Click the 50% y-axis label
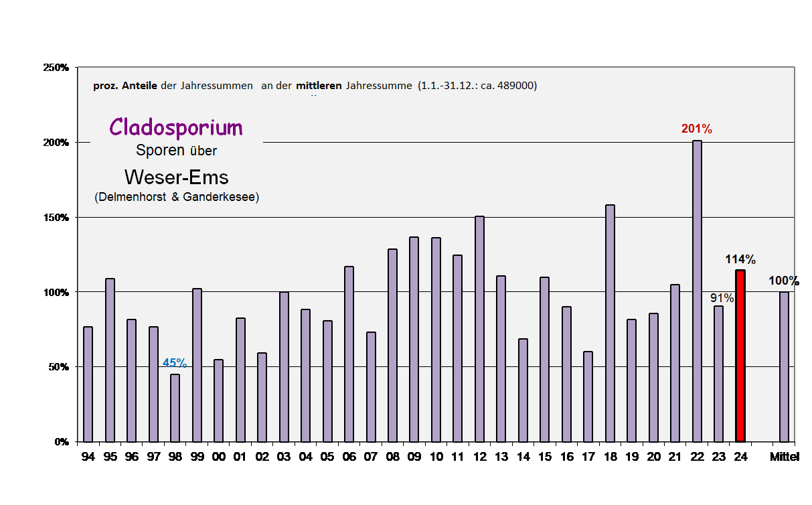Image resolution: width=812 pixels, height=505 pixels. coord(58,367)
